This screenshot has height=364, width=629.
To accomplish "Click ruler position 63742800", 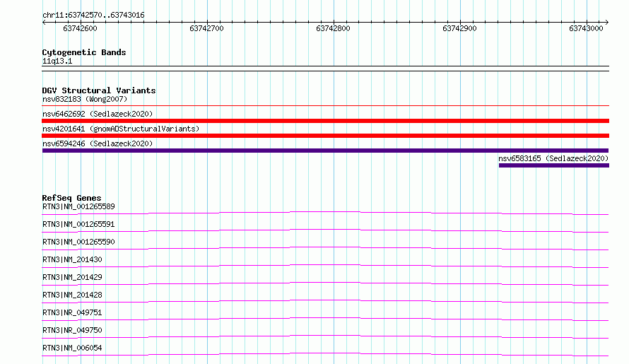I will pyautogui.click(x=333, y=28).
